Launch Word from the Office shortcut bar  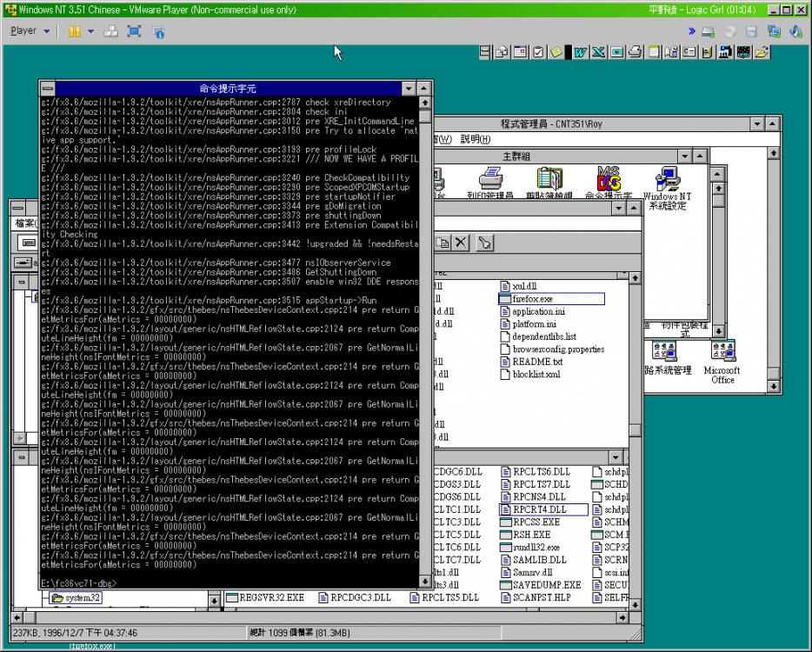click(579, 52)
